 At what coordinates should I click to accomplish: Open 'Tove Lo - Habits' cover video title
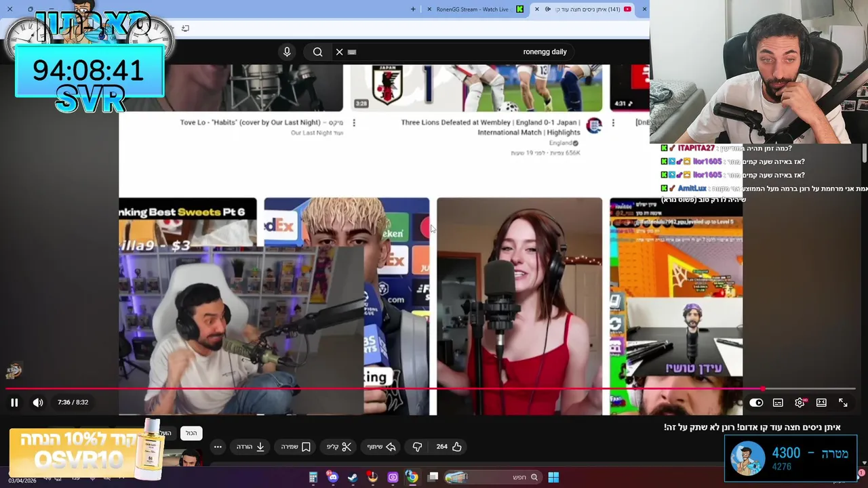(x=262, y=123)
